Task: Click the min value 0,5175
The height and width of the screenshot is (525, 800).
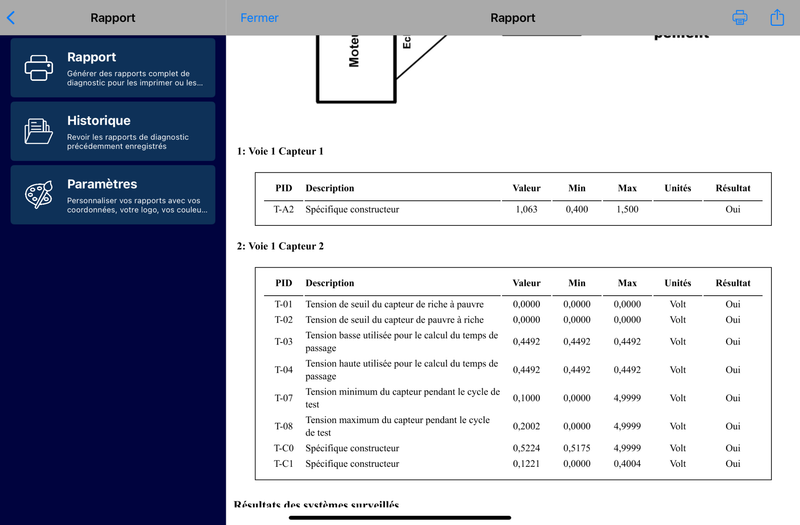Action: (577, 448)
